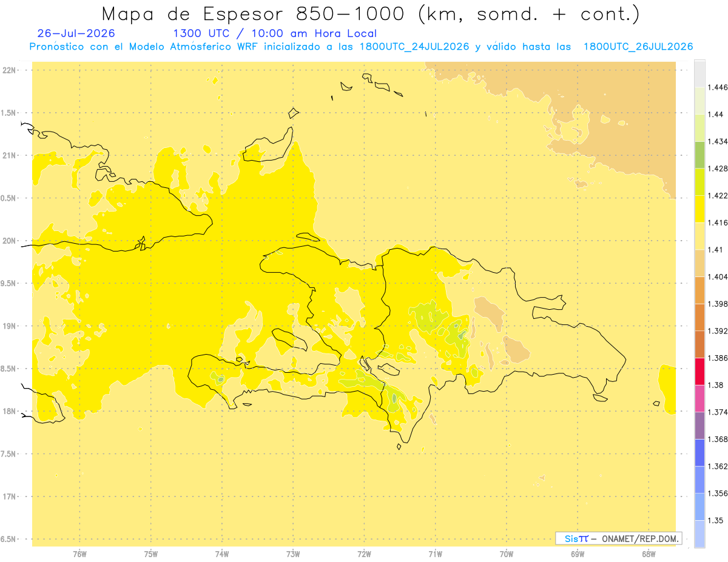Click the legend value 1.35
Screen dimensions: 728x562
716,520
